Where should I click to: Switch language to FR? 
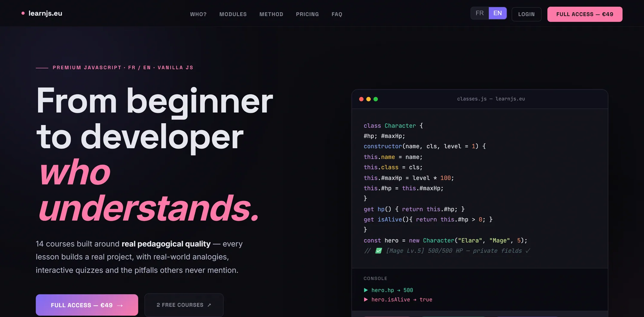coord(480,13)
